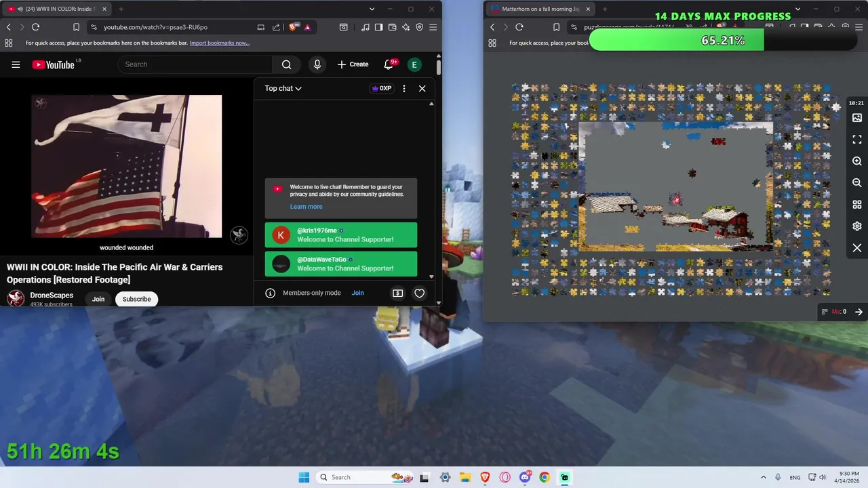Open live chat more options menu
Image resolution: width=868 pixels, height=488 pixels.
(x=404, y=88)
